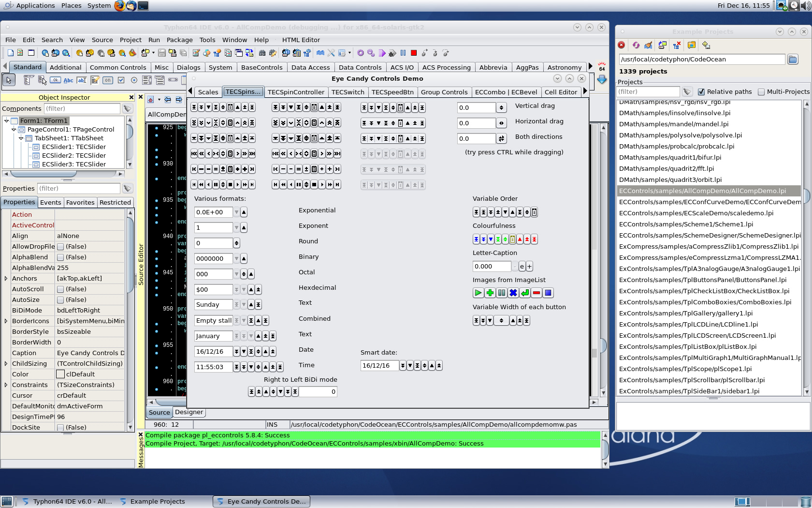Viewport: 812px width, 508px height.
Task: Click the purple refresh icon in Example Projects
Action: point(636,45)
